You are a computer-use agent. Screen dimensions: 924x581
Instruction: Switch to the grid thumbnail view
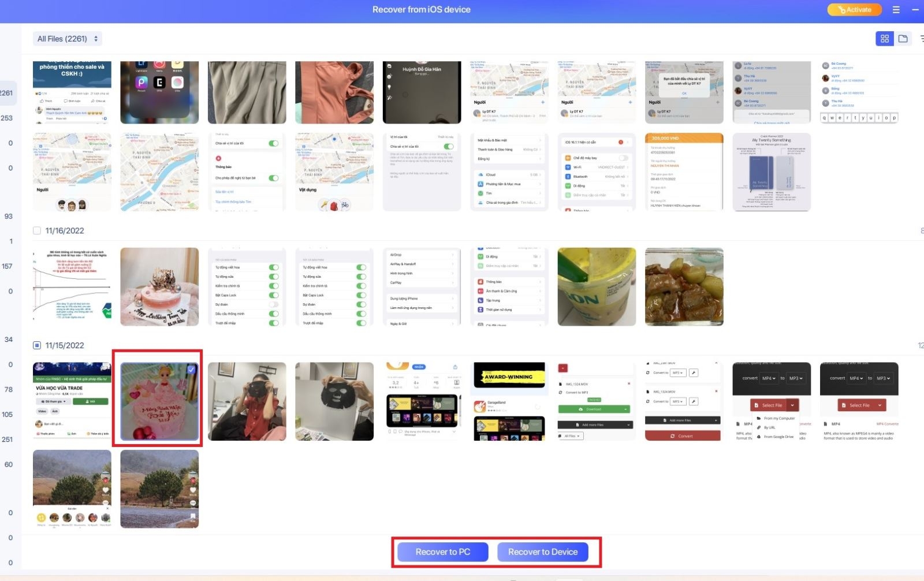[884, 39]
